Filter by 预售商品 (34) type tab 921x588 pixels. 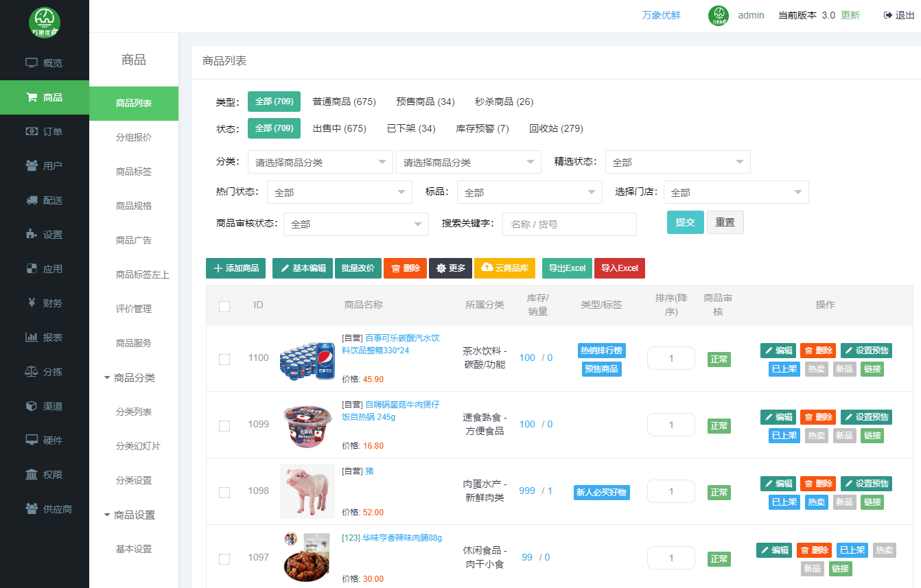(x=425, y=102)
